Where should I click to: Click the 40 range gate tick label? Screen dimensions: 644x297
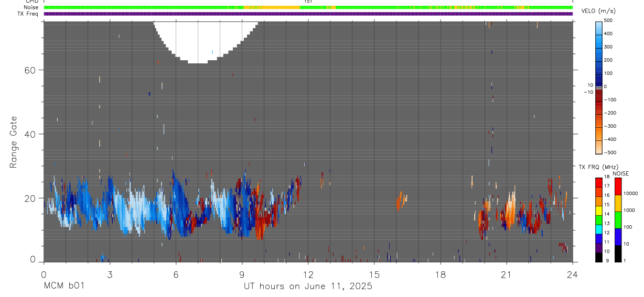[x=29, y=134]
